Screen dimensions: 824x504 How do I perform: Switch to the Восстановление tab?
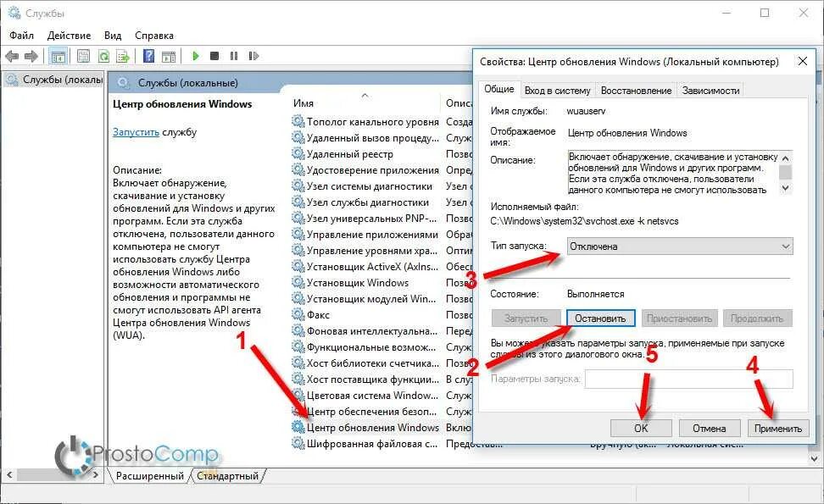coord(636,91)
